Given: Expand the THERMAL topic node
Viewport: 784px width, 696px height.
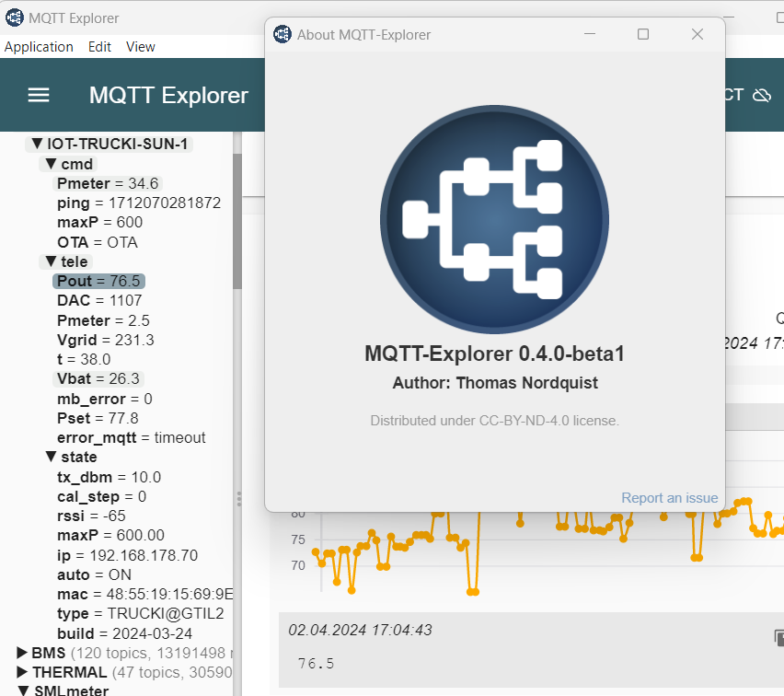Looking at the screenshot, I should (21, 671).
